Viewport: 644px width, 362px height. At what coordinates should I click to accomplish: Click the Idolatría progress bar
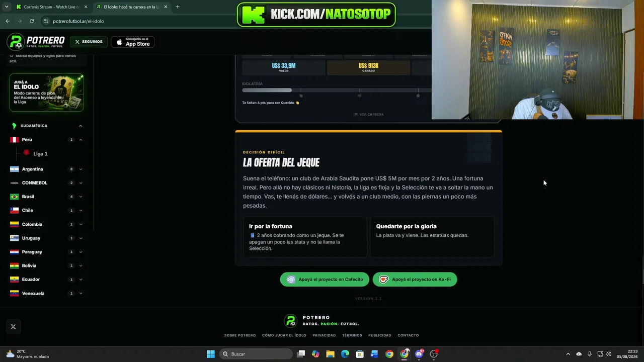[337, 90]
